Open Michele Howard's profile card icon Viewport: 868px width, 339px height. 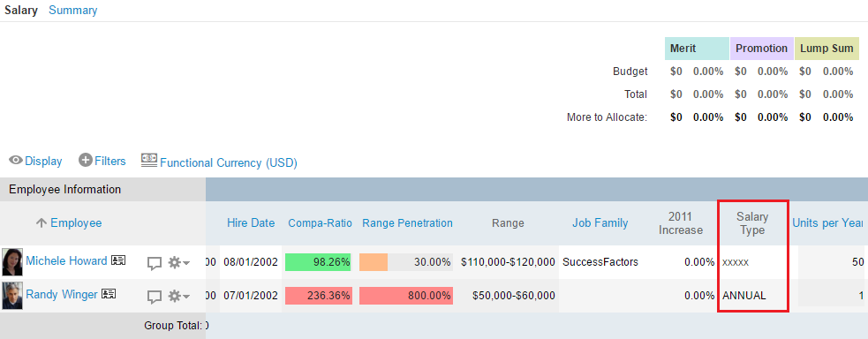[x=118, y=260]
